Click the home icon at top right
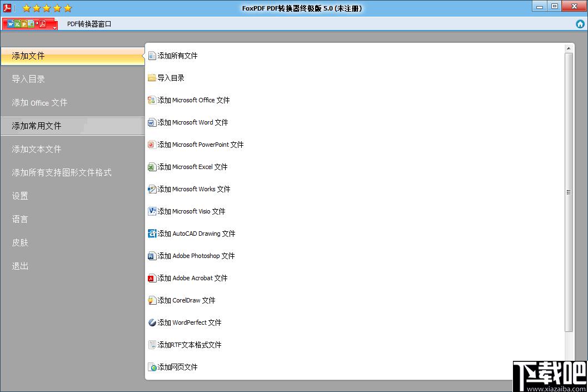The image size is (588, 392). (x=580, y=24)
